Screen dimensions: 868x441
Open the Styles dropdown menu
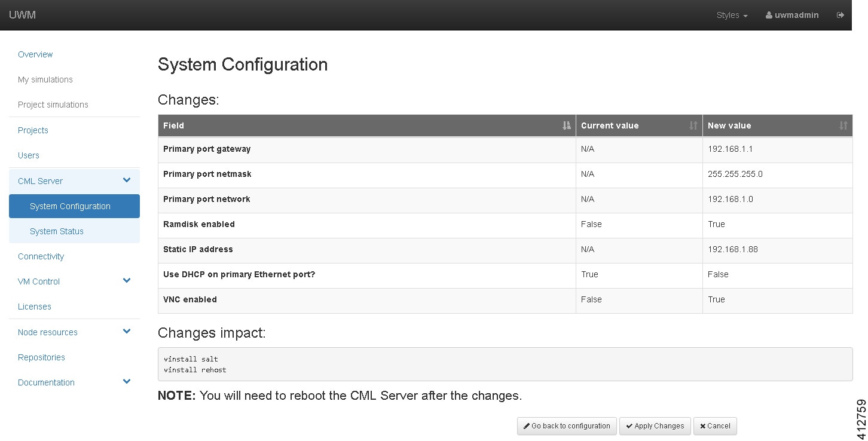[731, 15]
